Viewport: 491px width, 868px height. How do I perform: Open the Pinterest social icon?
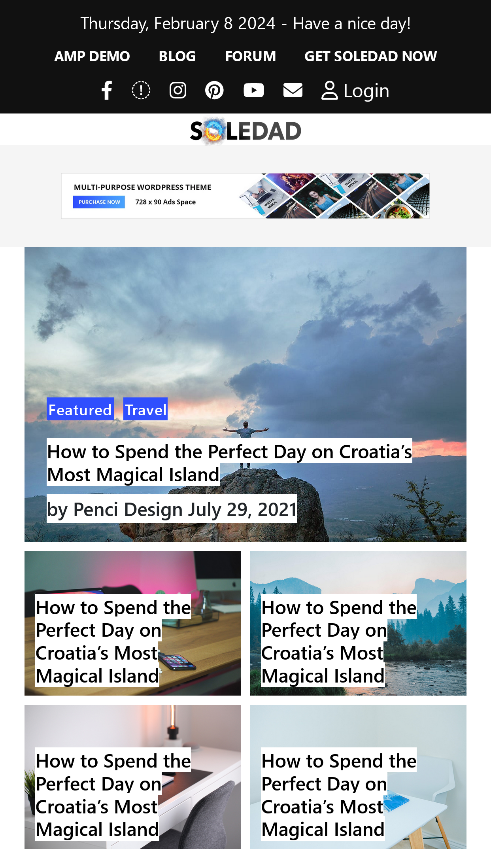click(214, 90)
